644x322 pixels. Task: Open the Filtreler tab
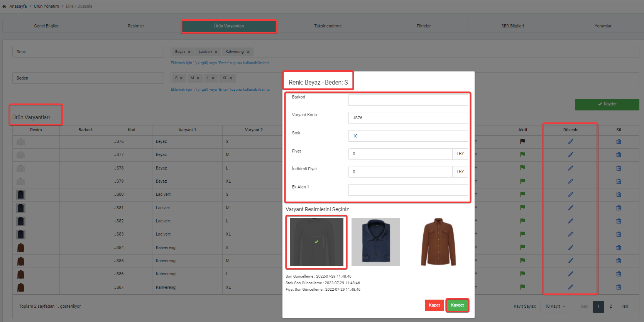(424, 26)
